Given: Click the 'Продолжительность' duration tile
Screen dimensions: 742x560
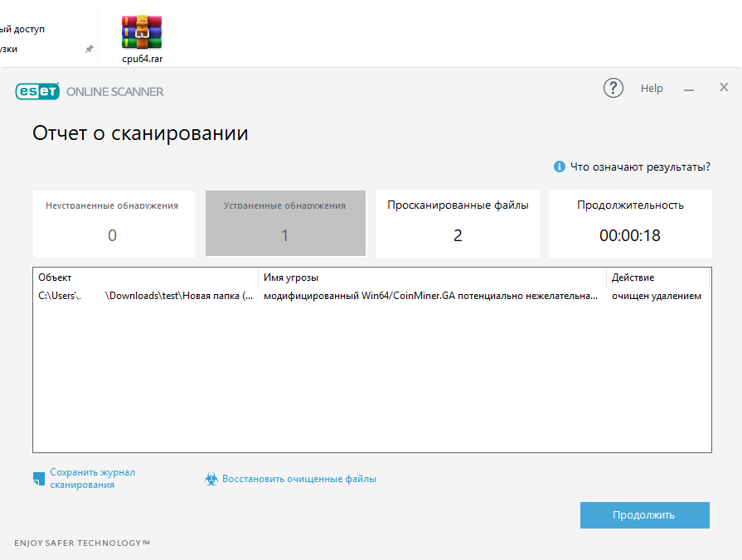Looking at the screenshot, I should (x=630, y=224).
